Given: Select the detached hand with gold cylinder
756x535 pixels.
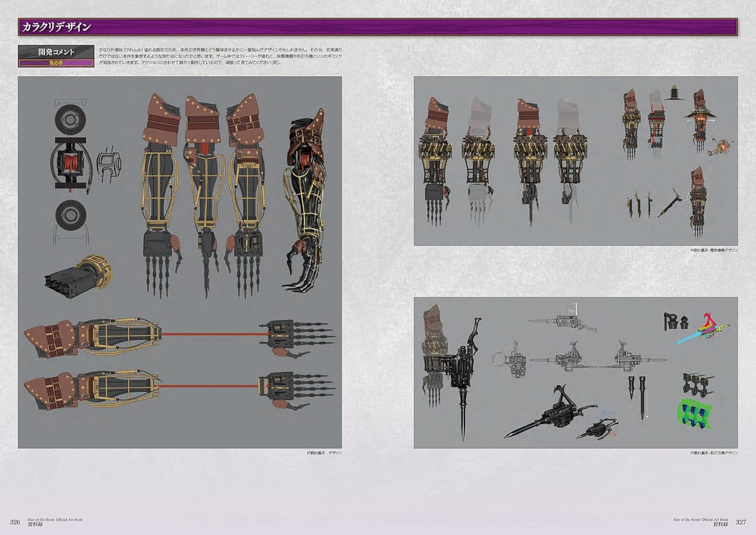Looking at the screenshot, I should [77, 273].
